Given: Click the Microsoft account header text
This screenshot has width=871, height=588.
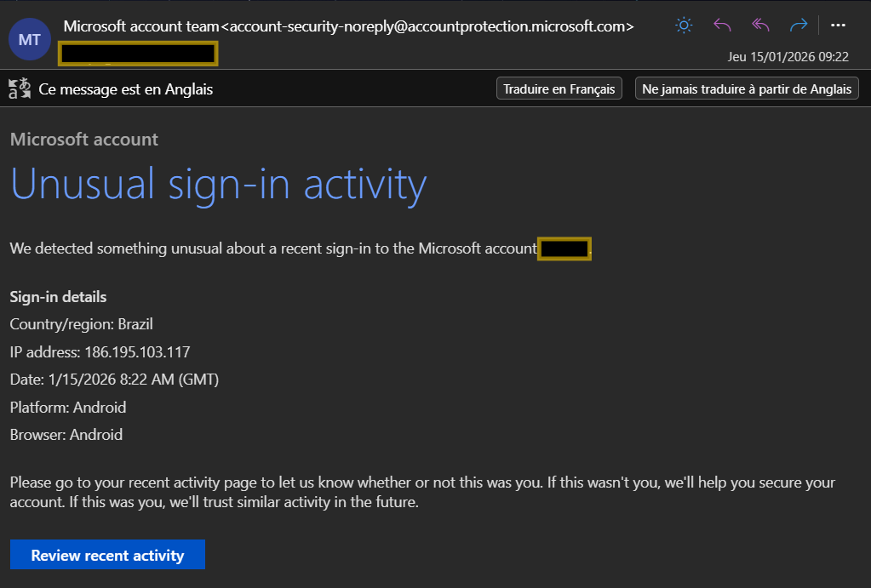Looking at the screenshot, I should click(84, 140).
